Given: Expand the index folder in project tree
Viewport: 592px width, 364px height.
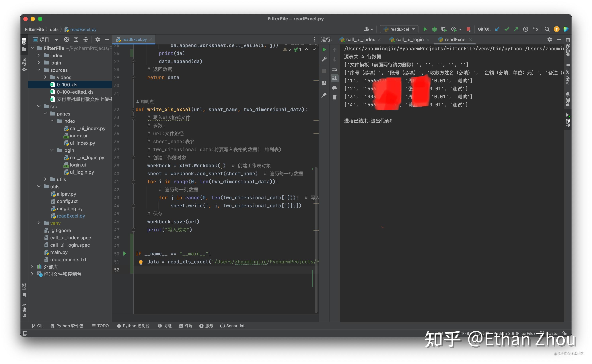Looking at the screenshot, I should pyautogui.click(x=39, y=55).
